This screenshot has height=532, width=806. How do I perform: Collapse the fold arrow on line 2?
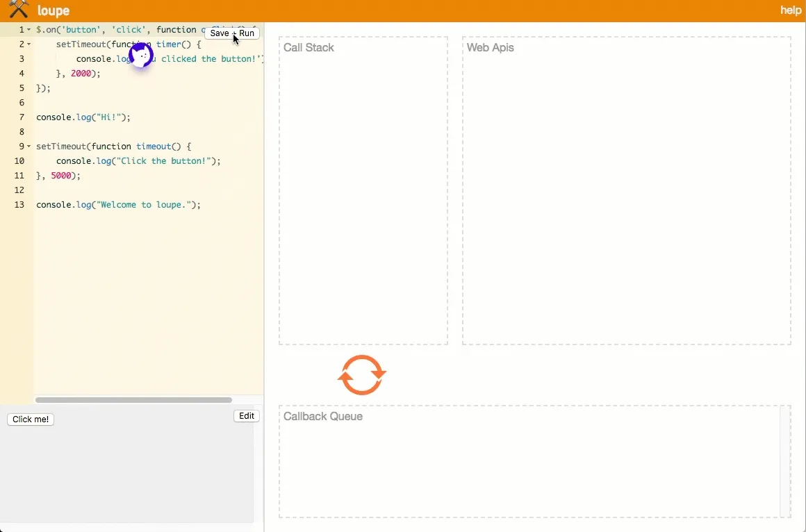coord(28,44)
